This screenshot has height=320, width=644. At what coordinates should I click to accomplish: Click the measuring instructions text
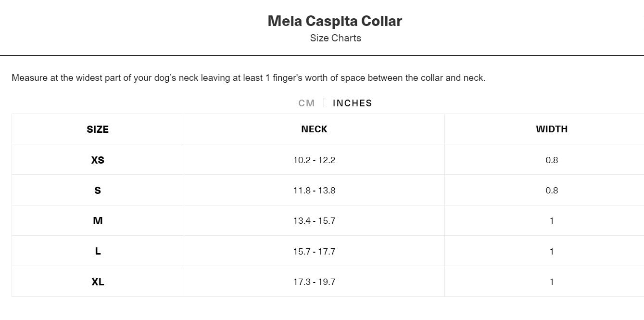pos(249,77)
